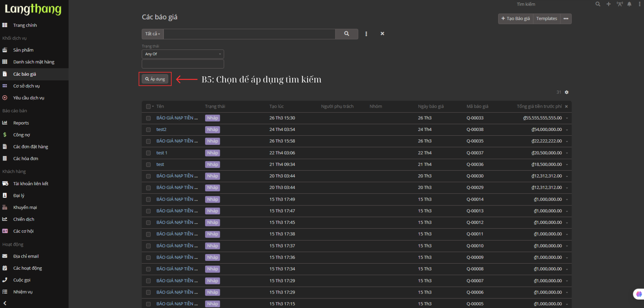Image resolution: width=644 pixels, height=308 pixels.
Task: Tick the checkbox for test2 row
Action: 148,130
